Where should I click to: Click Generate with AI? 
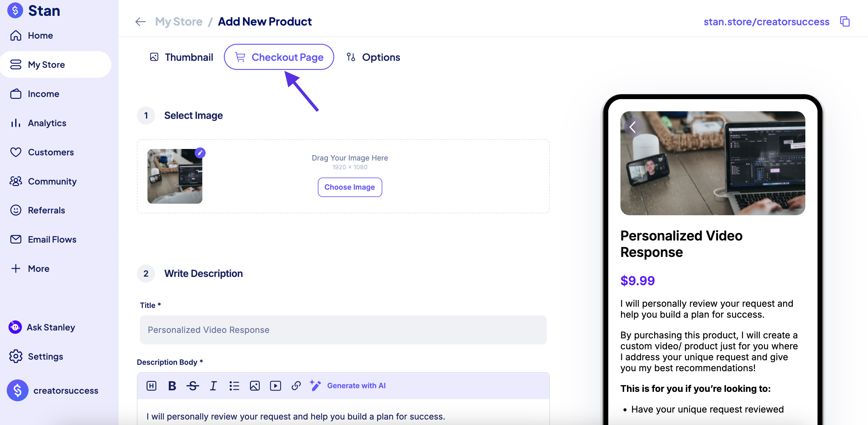[347, 385]
